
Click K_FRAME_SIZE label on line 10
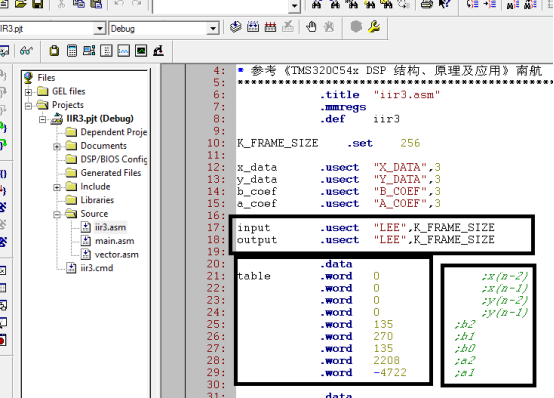[x=278, y=143]
